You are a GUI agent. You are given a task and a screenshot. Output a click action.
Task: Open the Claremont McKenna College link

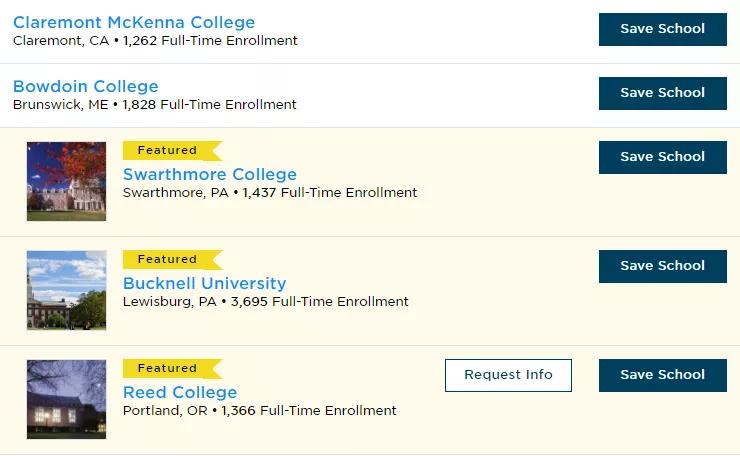pyautogui.click(x=134, y=22)
